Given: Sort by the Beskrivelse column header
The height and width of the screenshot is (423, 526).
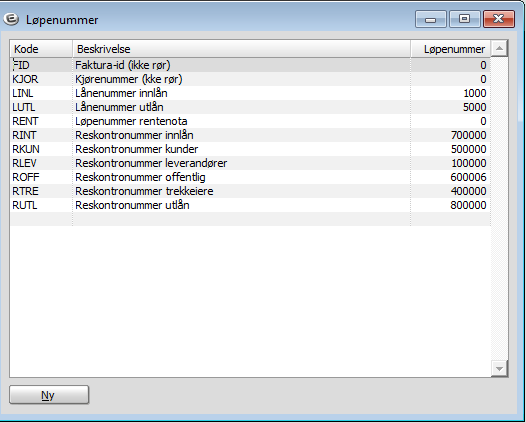Looking at the screenshot, I should pos(242,49).
